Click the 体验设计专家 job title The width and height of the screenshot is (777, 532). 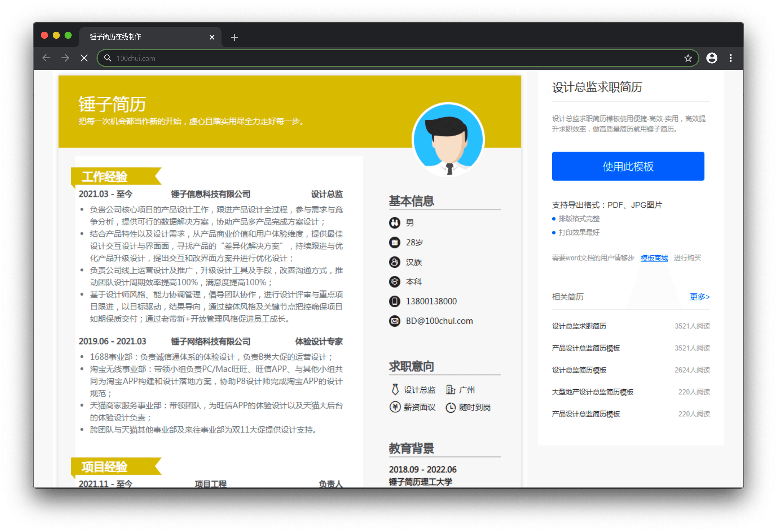pyautogui.click(x=319, y=341)
